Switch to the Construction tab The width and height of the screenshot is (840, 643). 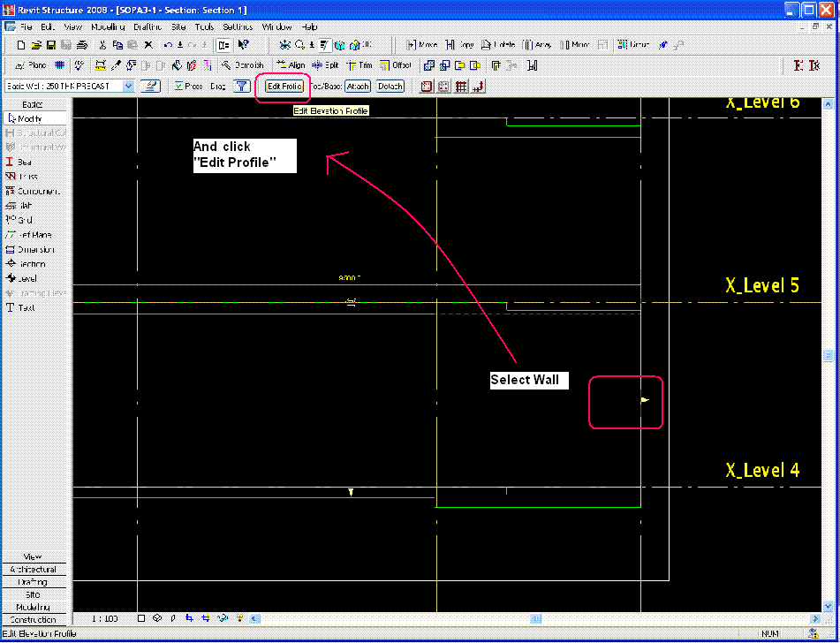[x=34, y=619]
